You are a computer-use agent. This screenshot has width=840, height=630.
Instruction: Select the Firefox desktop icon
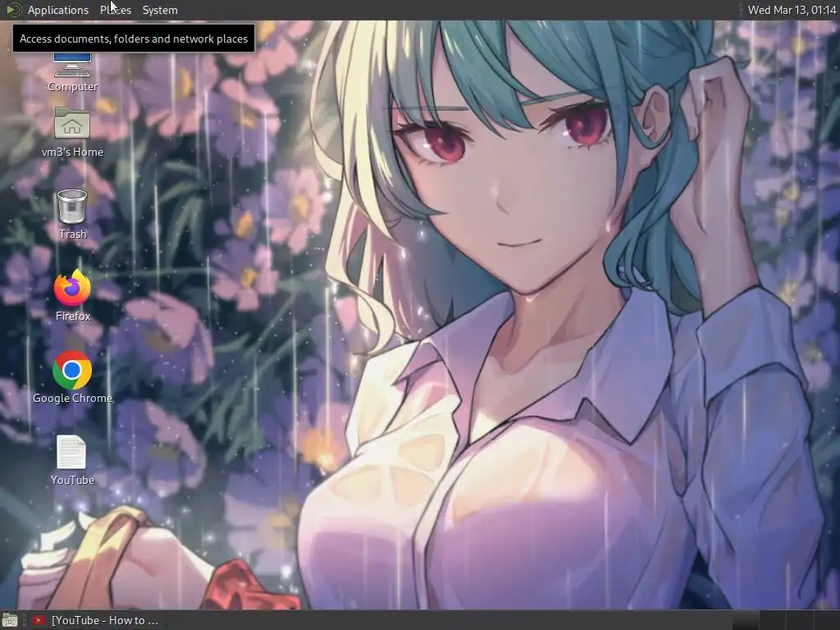click(x=72, y=295)
